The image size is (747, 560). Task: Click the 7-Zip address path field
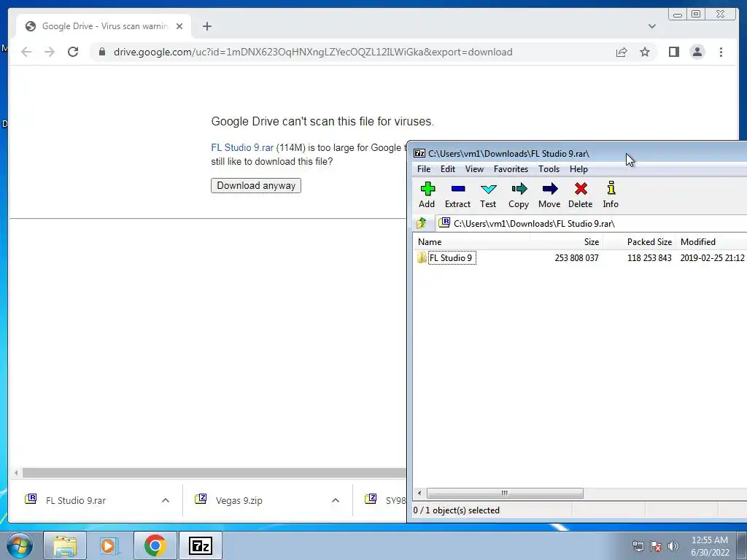[591, 223]
